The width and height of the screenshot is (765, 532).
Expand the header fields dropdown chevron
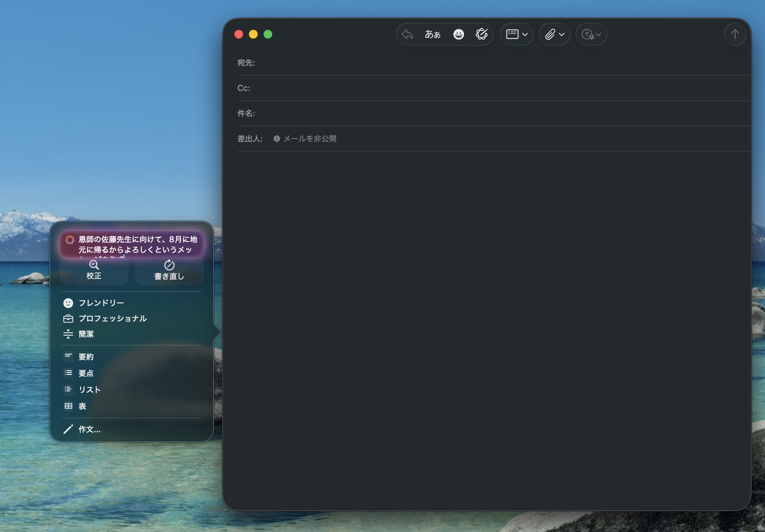tap(525, 34)
